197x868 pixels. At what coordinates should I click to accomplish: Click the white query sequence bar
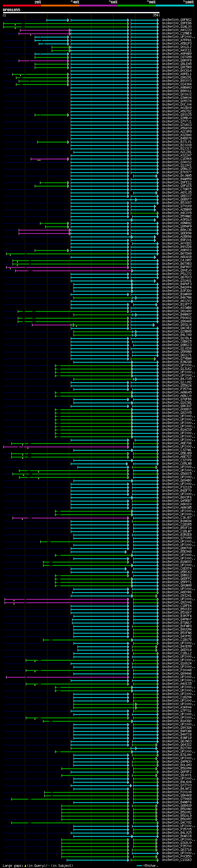pyautogui.click(x=81, y=13)
